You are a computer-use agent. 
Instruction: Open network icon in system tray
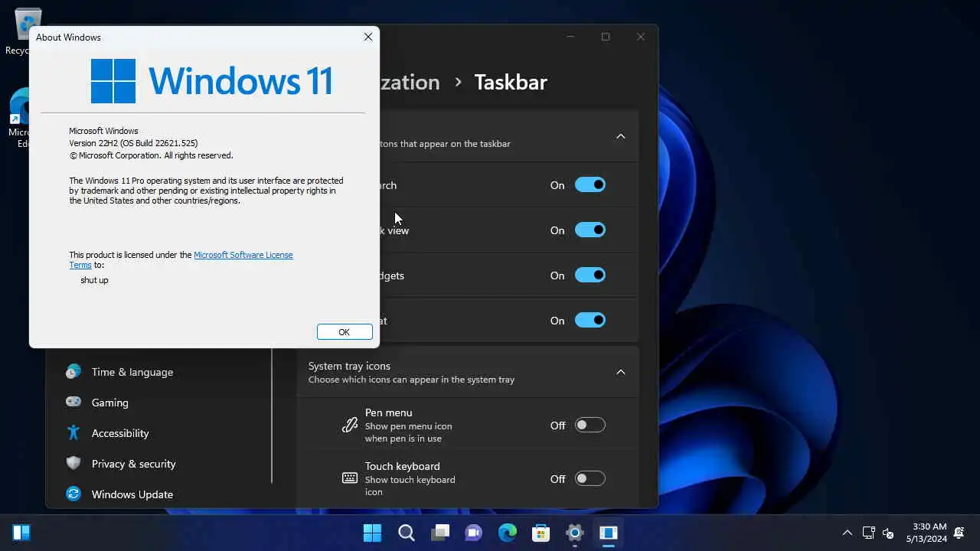[x=868, y=533]
